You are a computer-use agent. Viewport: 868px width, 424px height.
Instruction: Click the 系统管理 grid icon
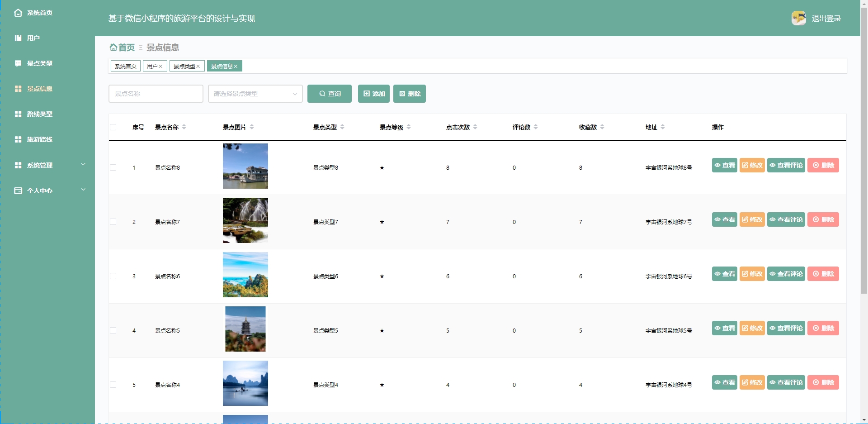click(18, 165)
